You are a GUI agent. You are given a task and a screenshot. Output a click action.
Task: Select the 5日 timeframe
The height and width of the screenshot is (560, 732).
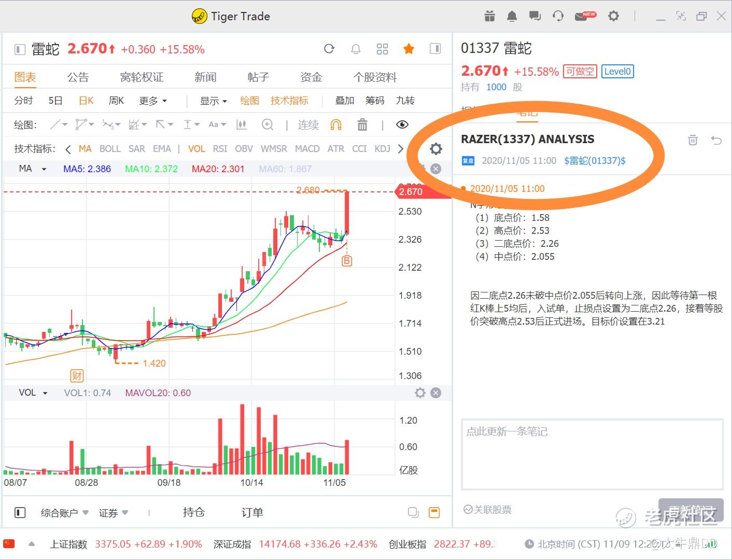coord(55,101)
